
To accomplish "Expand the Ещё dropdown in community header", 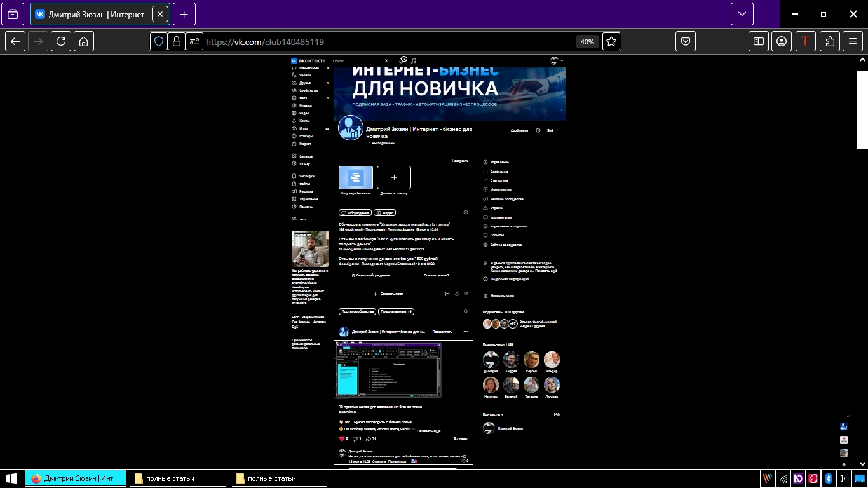I will 552,130.
